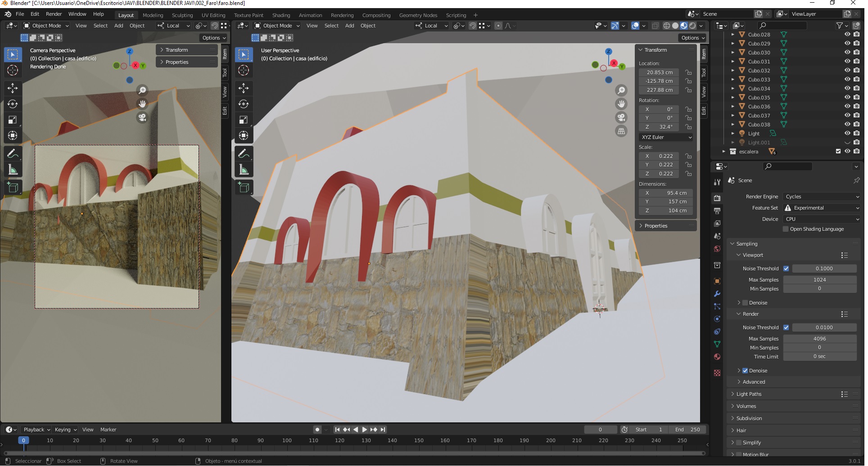Open the Device CPU dropdown

[x=822, y=219]
